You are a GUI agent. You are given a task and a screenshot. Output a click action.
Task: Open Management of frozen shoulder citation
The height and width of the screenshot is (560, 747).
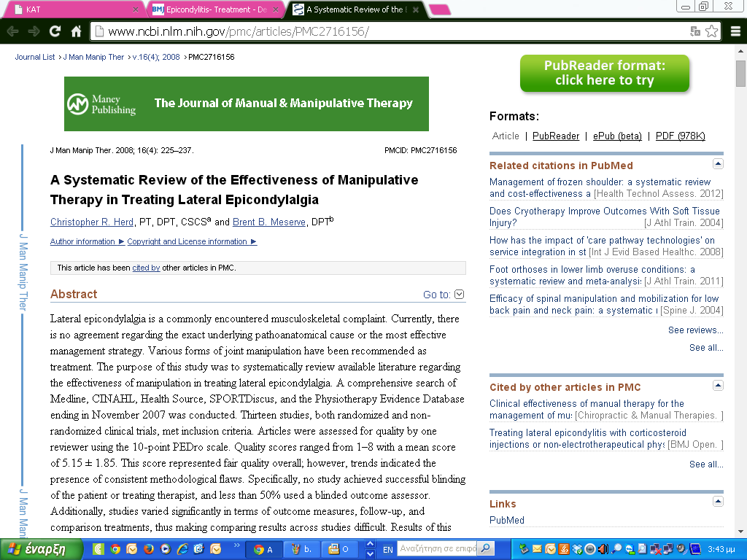pyautogui.click(x=600, y=187)
